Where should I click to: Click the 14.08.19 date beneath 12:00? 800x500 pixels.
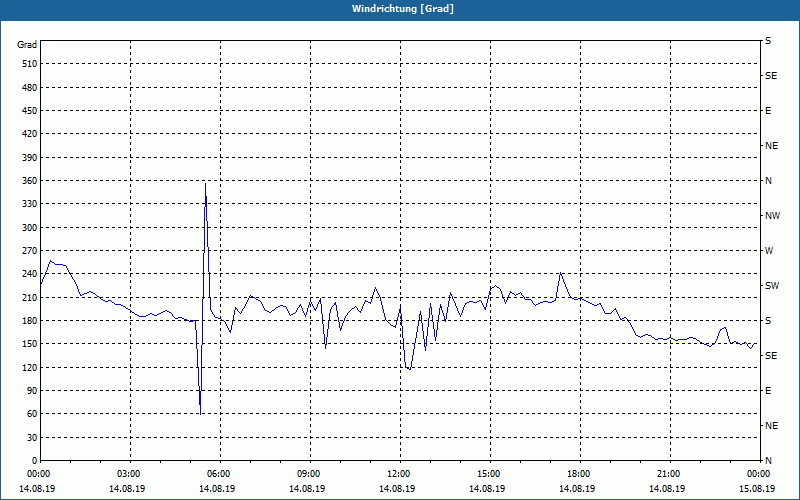click(397, 489)
